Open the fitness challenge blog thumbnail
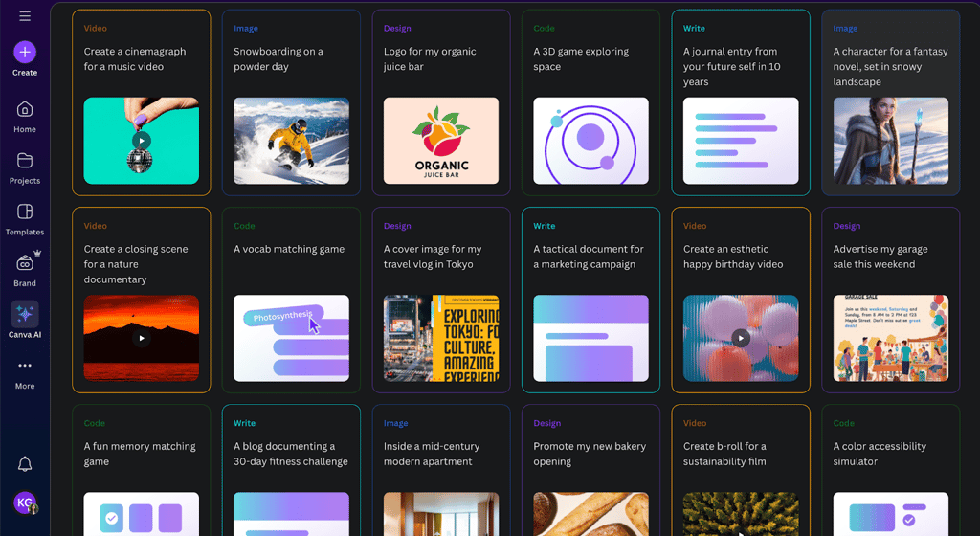Viewport: 980px width, 536px height. pos(291,514)
